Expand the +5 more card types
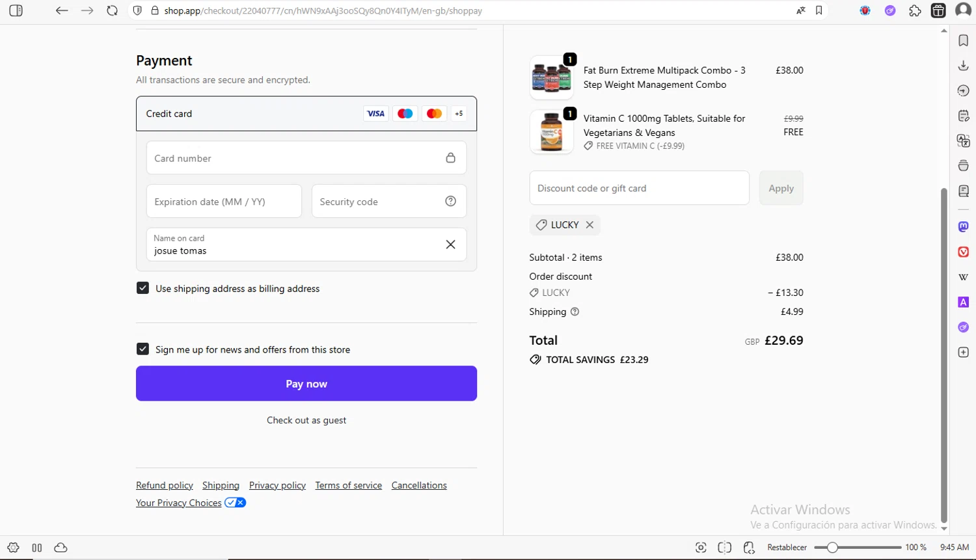 tap(459, 114)
